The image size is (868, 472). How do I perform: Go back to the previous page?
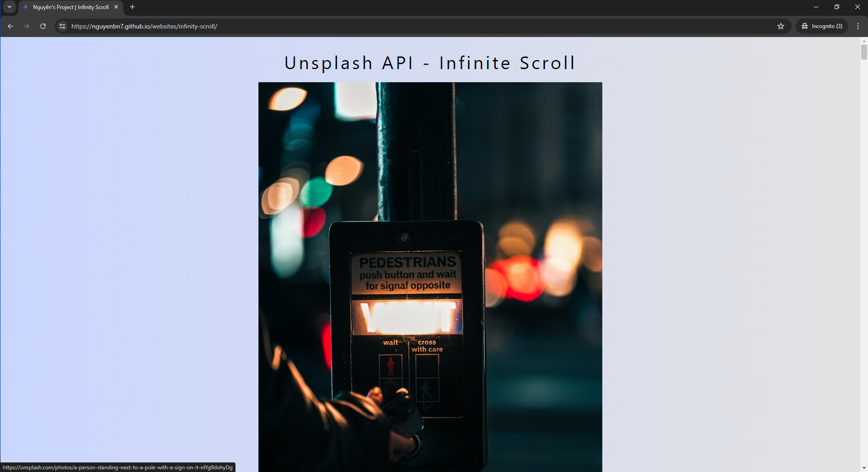10,26
